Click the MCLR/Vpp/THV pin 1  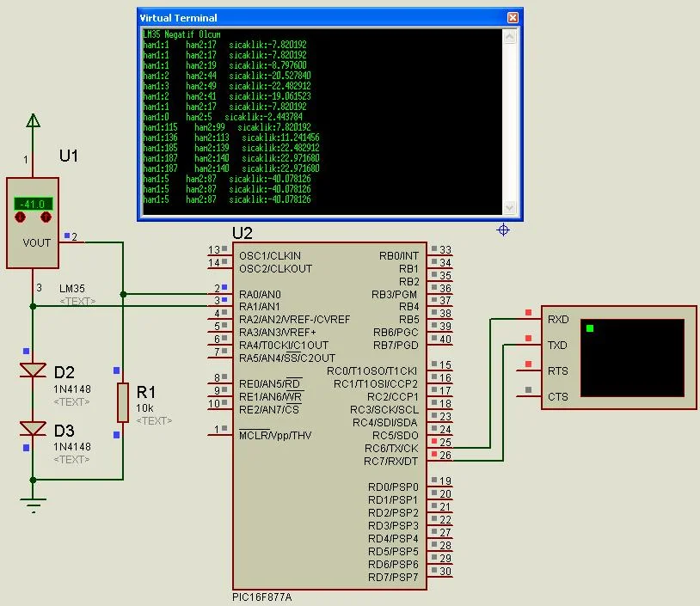220,434
